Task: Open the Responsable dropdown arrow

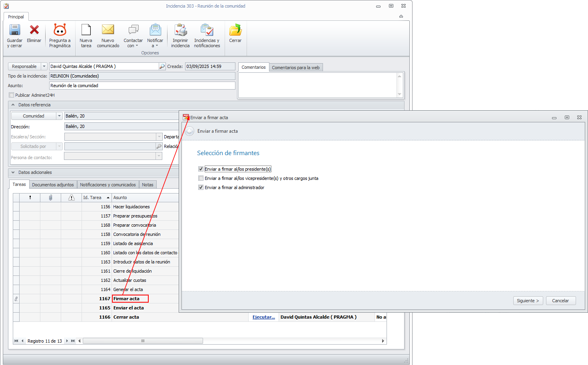Action: click(44, 66)
